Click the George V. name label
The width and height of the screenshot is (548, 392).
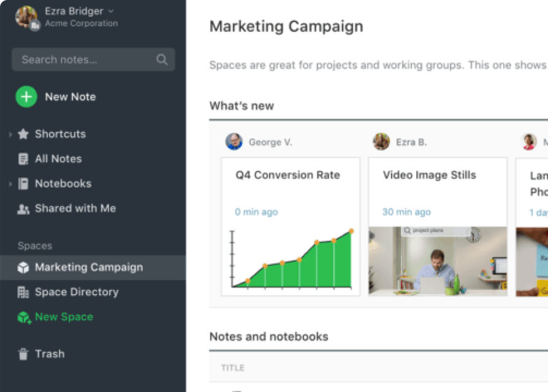tap(270, 142)
